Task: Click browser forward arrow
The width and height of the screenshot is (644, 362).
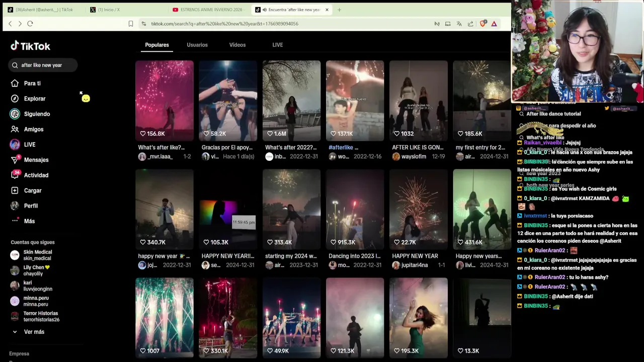Action: pos(20,24)
